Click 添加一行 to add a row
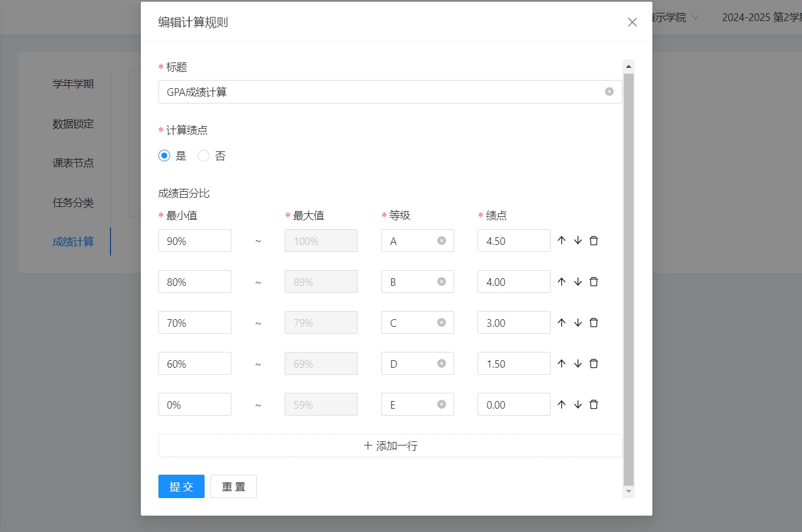The width and height of the screenshot is (802, 532). (390, 445)
